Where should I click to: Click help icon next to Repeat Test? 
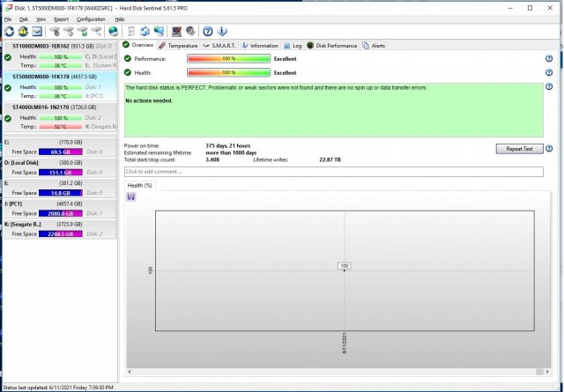[549, 149]
